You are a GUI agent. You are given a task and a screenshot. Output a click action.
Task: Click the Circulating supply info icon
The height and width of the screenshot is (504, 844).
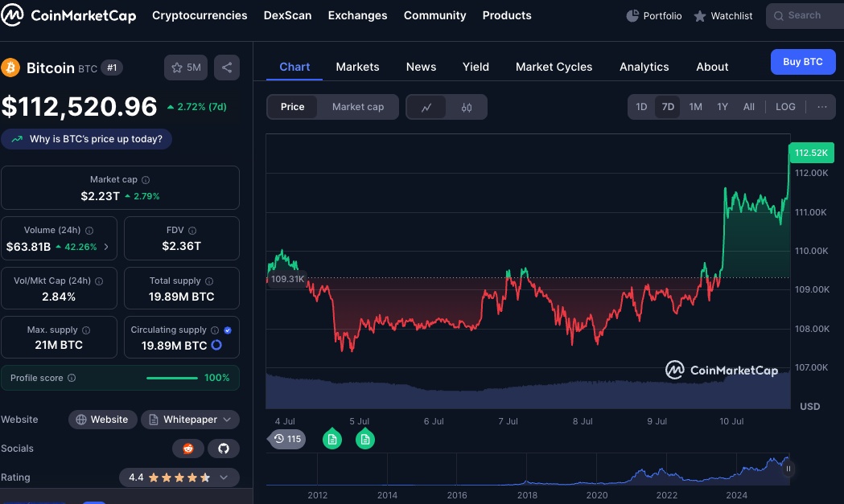tap(215, 330)
